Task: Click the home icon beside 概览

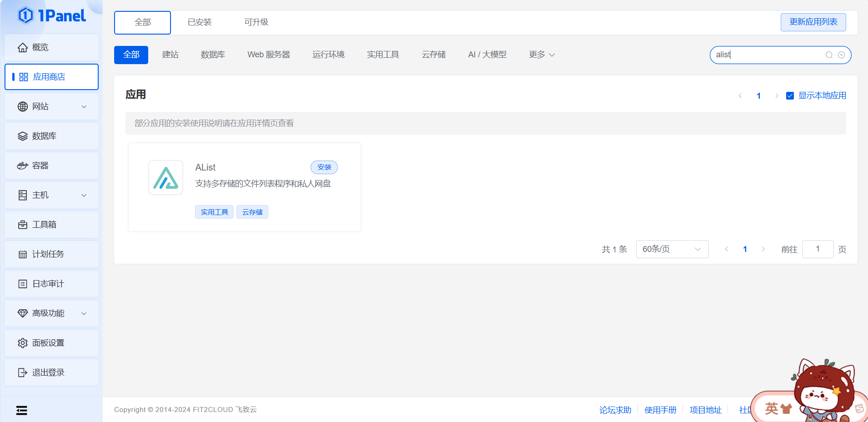Action: click(23, 47)
